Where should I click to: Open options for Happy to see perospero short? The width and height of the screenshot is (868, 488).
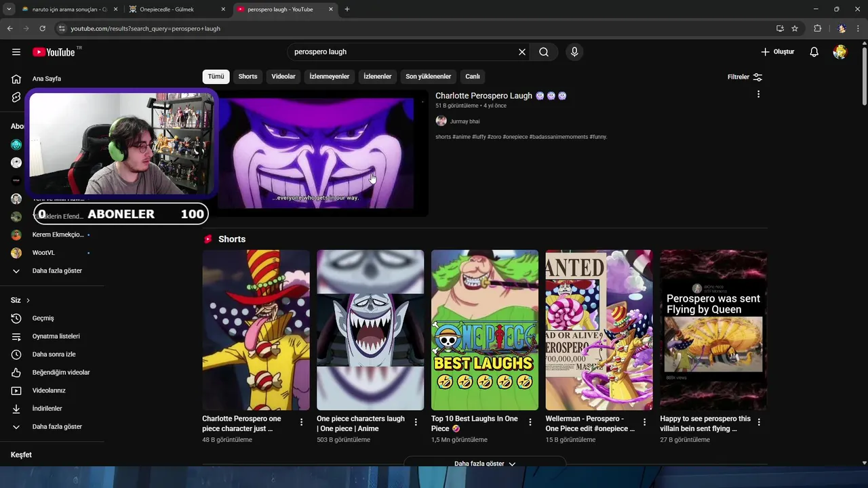click(x=759, y=422)
